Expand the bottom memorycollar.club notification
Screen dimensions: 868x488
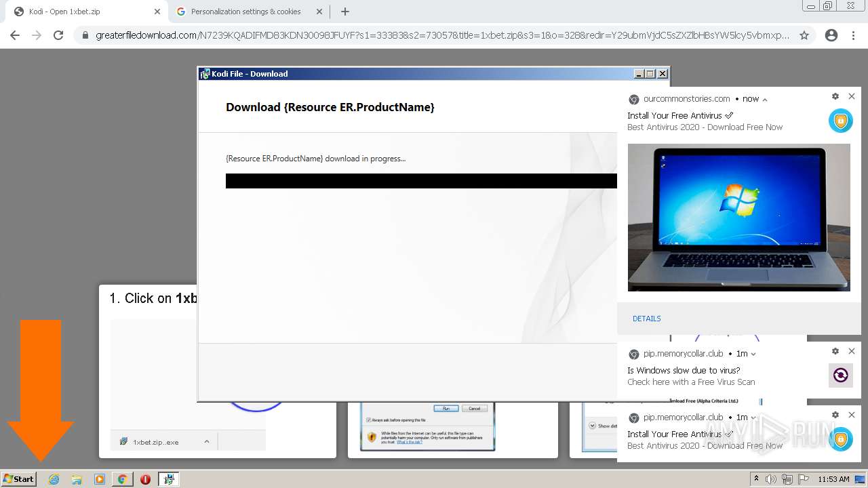(x=753, y=418)
